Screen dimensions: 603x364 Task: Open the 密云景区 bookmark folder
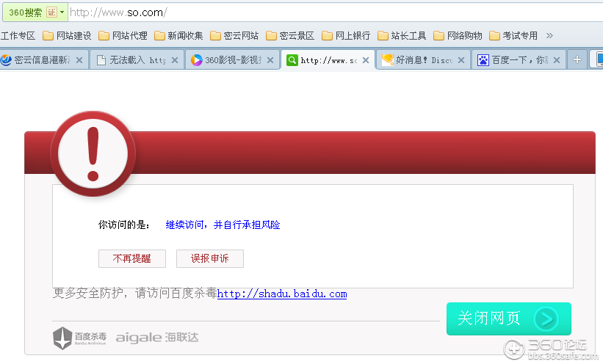(x=290, y=36)
